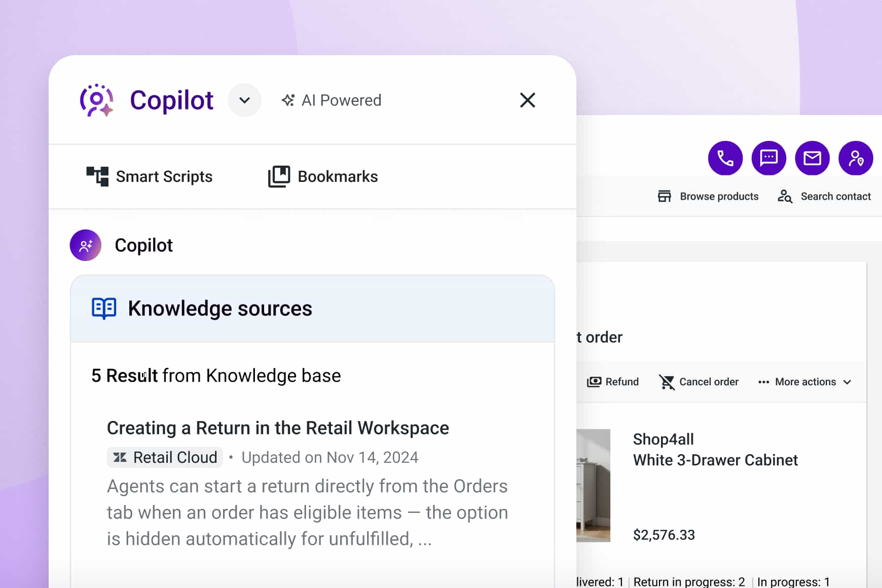
Task: Start a phone call with the phone button
Action: pos(725,158)
